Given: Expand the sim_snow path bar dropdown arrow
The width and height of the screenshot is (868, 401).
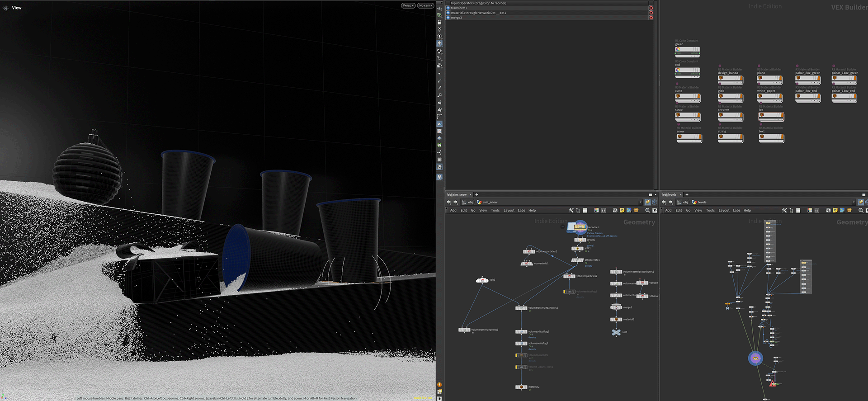Looking at the screenshot, I should [x=640, y=202].
